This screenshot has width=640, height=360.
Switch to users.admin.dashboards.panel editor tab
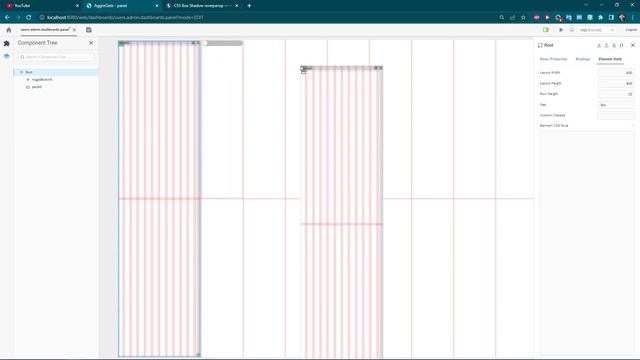[x=45, y=29]
